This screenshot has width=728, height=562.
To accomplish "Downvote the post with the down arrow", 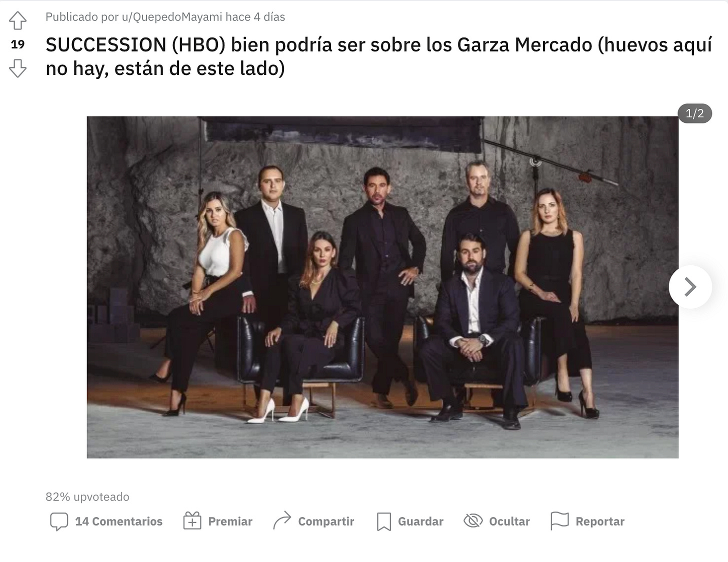I will [17, 68].
